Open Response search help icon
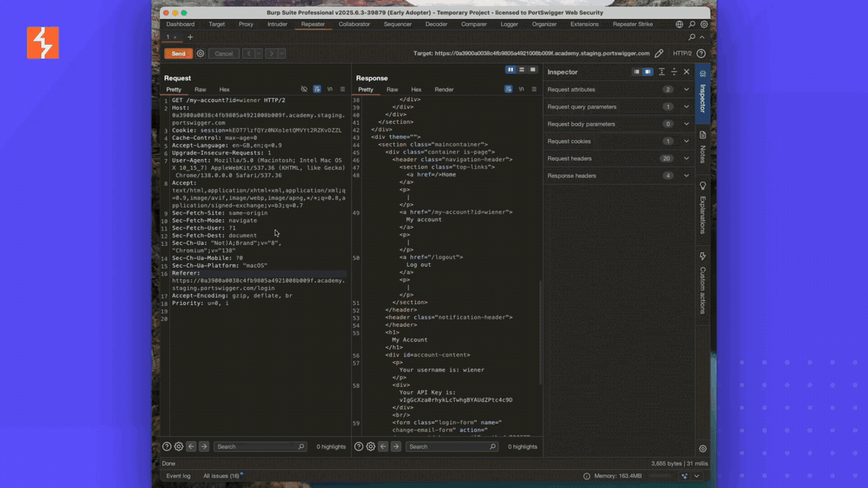Image resolution: width=868 pixels, height=488 pixels. click(x=359, y=447)
